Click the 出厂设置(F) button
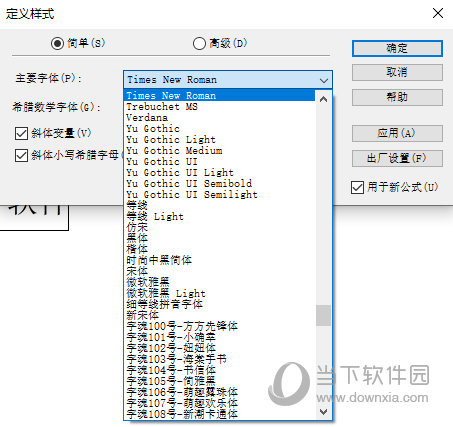Viewport: 453px width, 427px height. [397, 158]
